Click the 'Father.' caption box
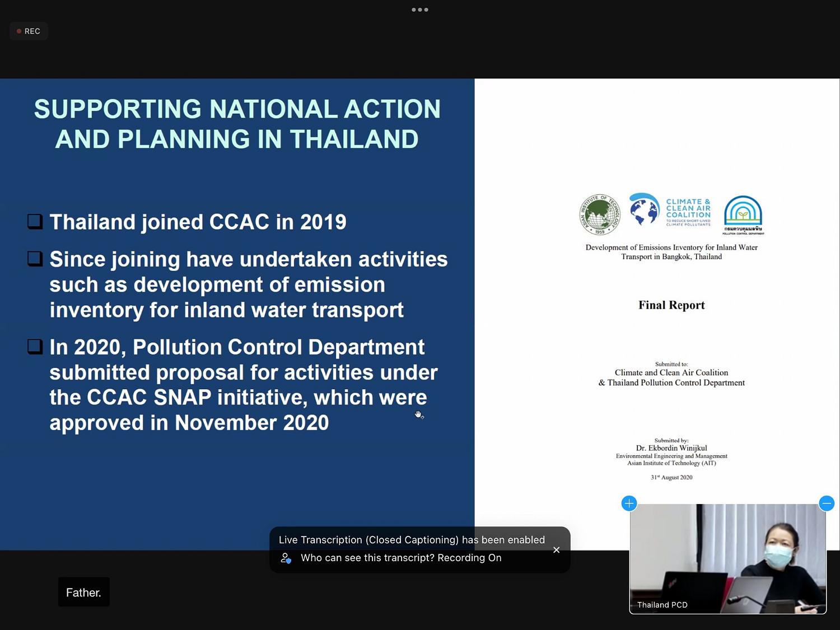The image size is (840, 630). coord(84,592)
